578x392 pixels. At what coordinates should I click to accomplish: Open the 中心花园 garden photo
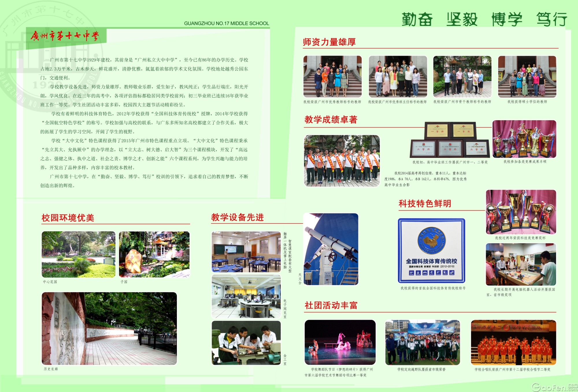(x=78, y=254)
